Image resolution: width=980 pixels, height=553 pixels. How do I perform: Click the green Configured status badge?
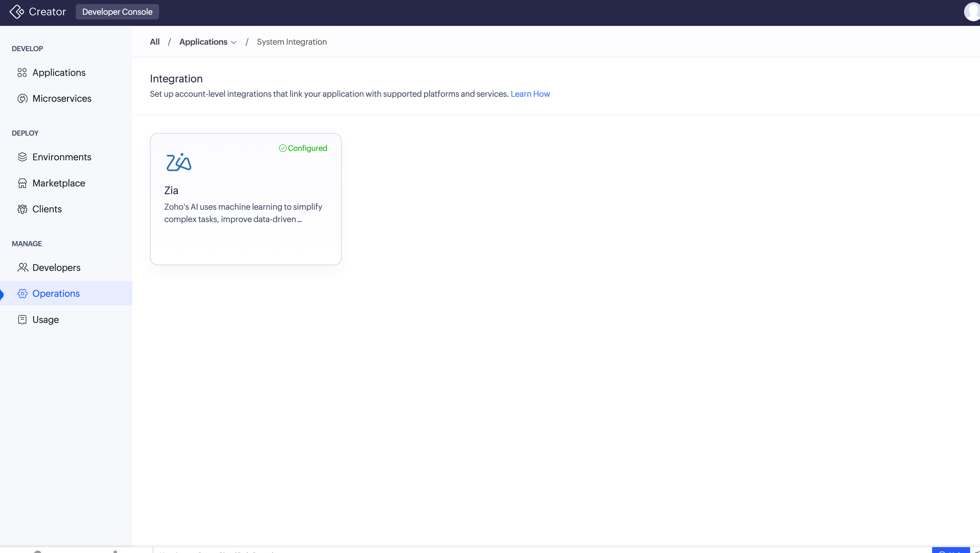pyautogui.click(x=303, y=148)
